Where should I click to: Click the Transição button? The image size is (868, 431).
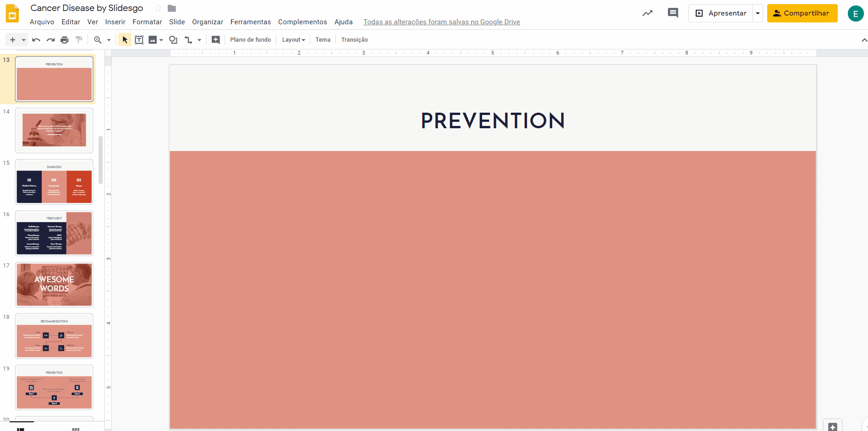(355, 40)
